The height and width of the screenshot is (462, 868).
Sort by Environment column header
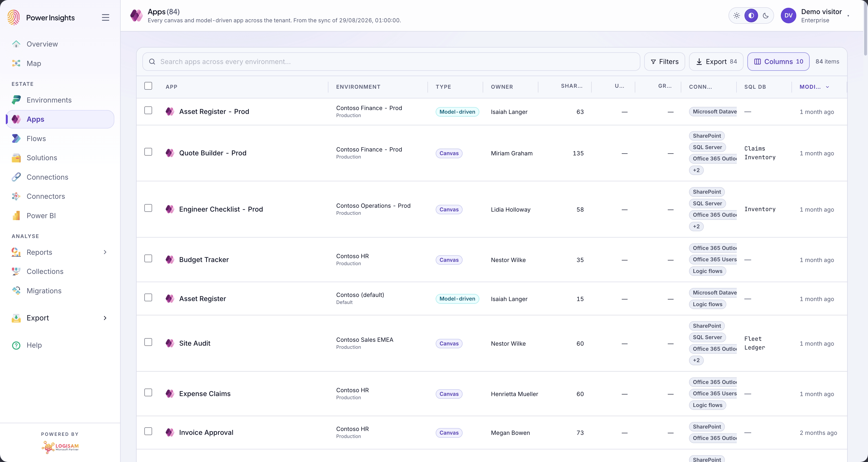pyautogui.click(x=358, y=87)
